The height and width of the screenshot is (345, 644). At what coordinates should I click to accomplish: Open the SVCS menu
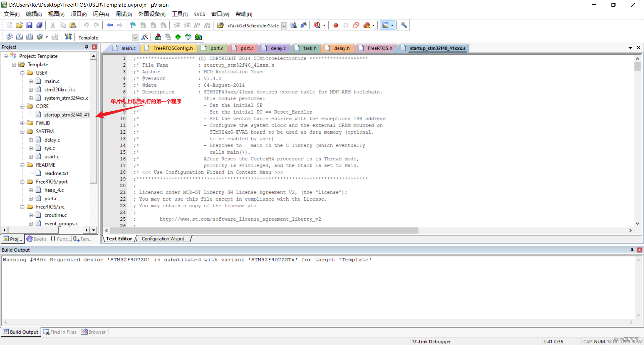pos(200,14)
